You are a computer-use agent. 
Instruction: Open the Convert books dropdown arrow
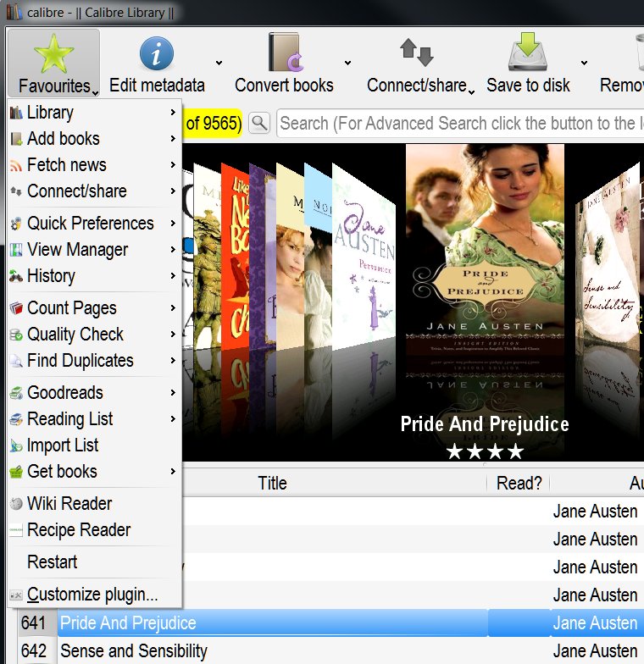click(x=347, y=63)
